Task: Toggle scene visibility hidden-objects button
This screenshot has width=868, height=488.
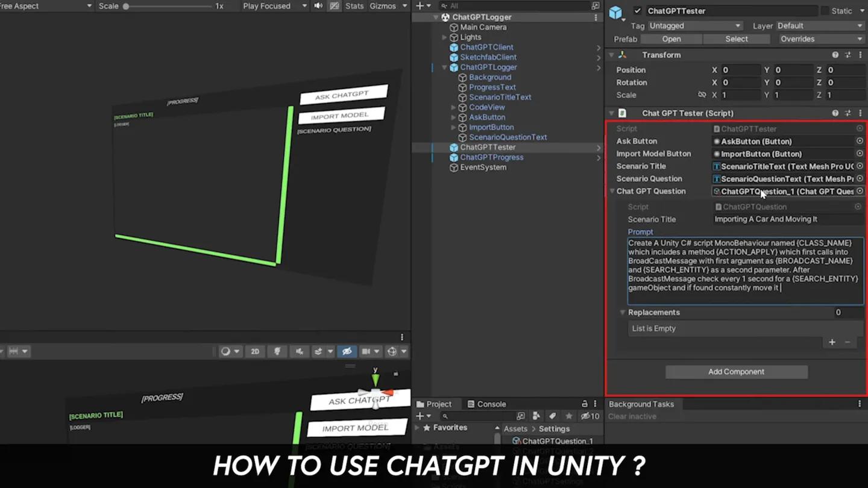Action: click(x=347, y=351)
